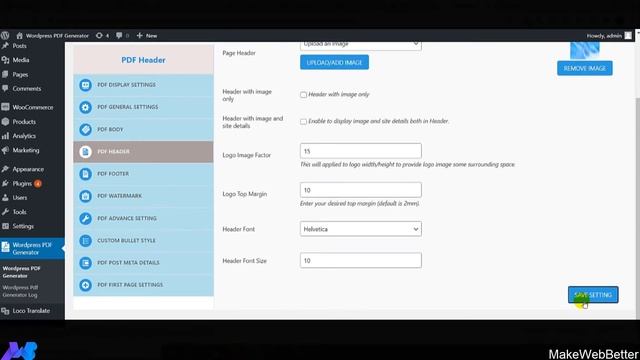This screenshot has height=360, width=640.
Task: Open the PDF Footer icon
Action: point(85,174)
